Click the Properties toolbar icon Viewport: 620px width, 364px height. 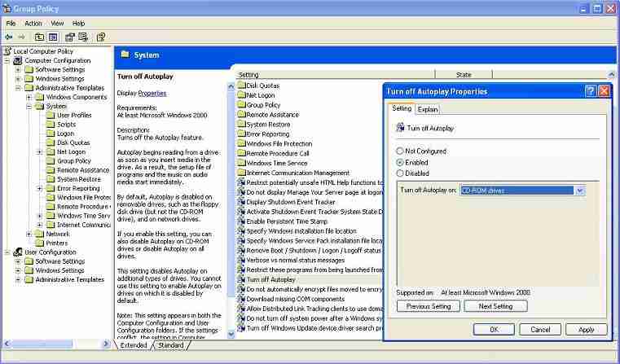click(69, 37)
